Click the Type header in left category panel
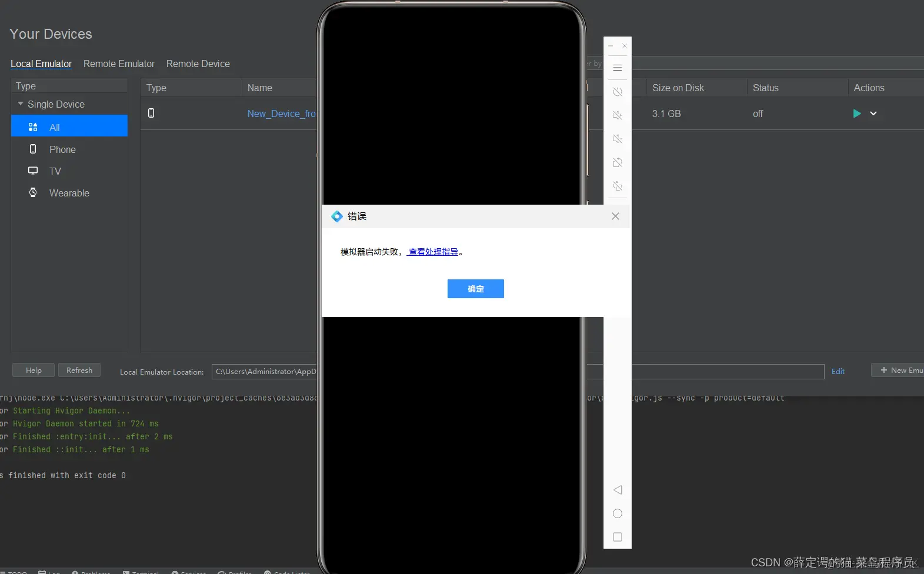The width and height of the screenshot is (924, 574). [x=26, y=86]
